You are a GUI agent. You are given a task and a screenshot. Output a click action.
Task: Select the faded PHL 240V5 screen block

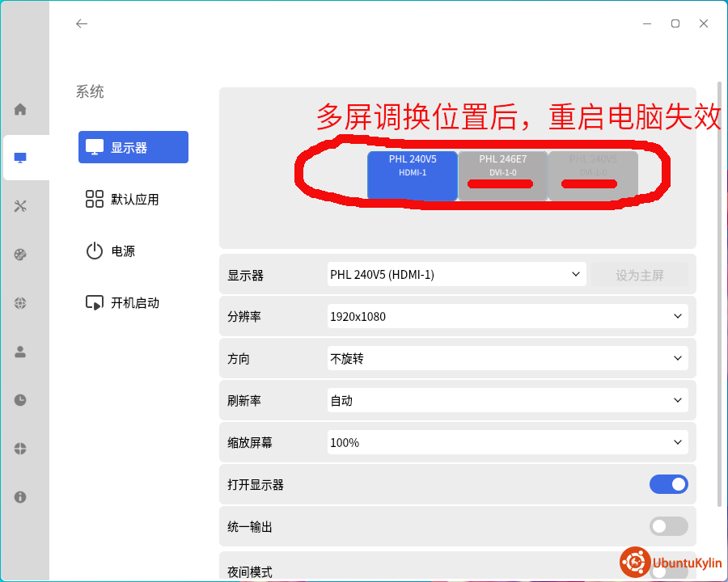[593, 175]
